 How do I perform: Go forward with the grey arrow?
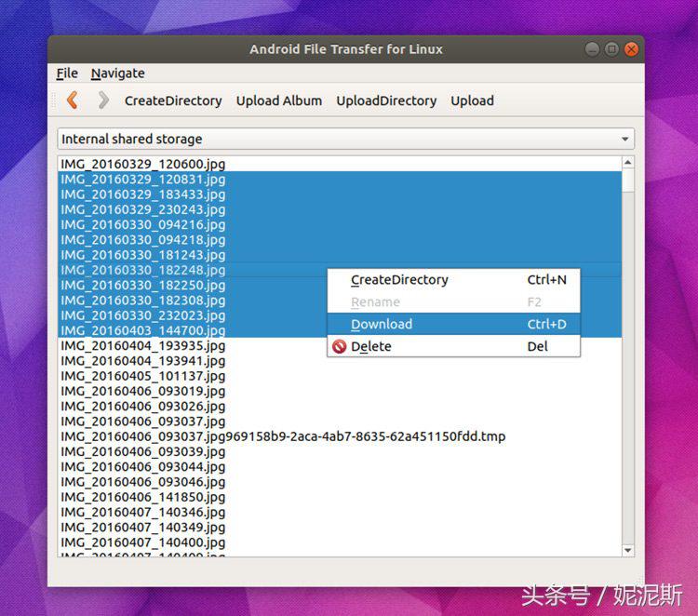103,100
